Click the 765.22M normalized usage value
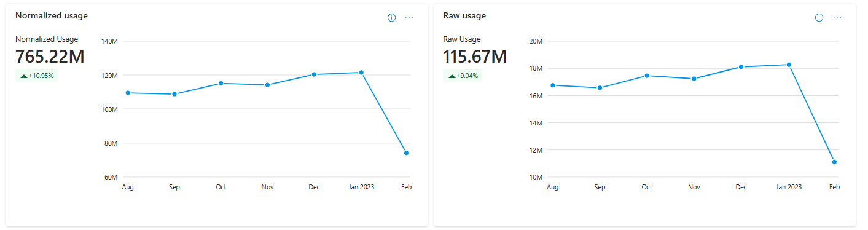This screenshot has width=868, height=230. pyautogui.click(x=50, y=57)
